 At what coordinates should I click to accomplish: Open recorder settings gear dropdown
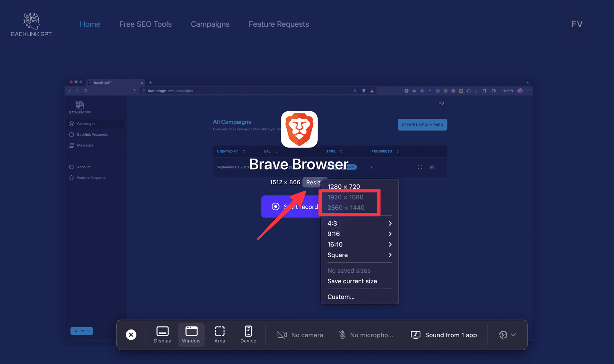tap(507, 335)
